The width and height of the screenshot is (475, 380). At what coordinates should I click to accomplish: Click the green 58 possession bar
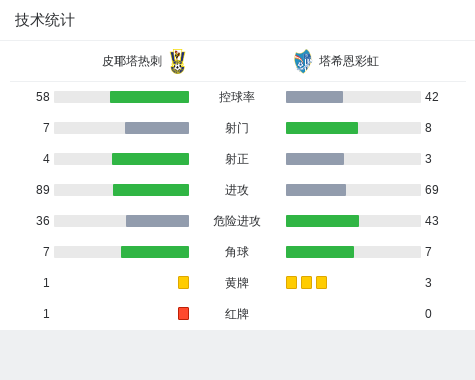tap(149, 97)
